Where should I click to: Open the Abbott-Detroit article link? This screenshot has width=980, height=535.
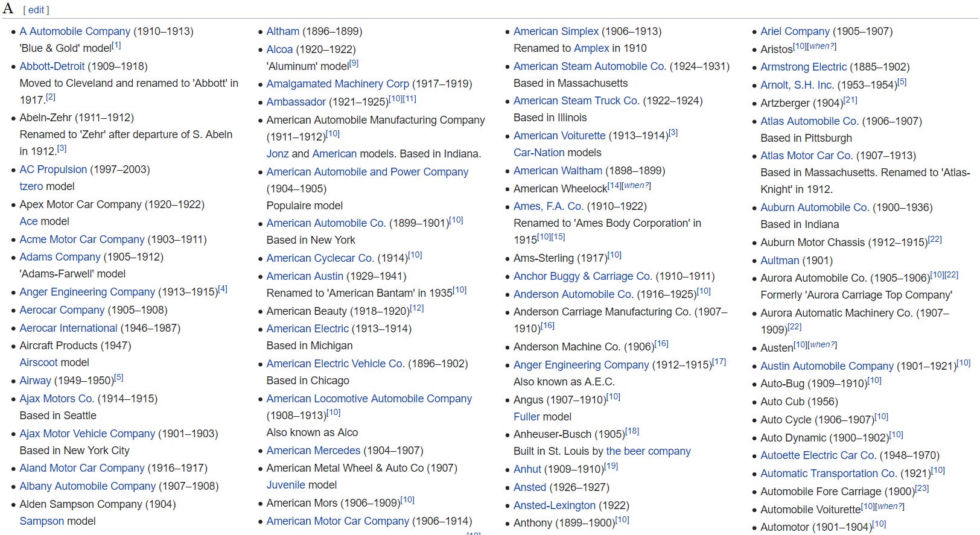[52, 66]
